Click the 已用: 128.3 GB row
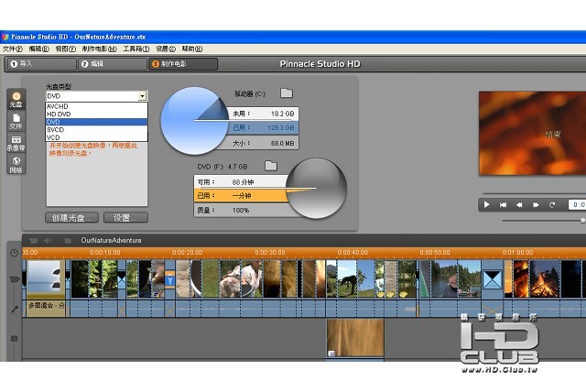Image resolution: width=586 pixels, height=392 pixels. tap(263, 128)
